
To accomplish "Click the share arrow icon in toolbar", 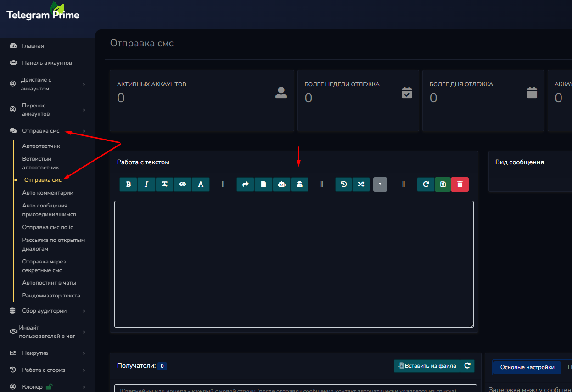I will click(245, 185).
